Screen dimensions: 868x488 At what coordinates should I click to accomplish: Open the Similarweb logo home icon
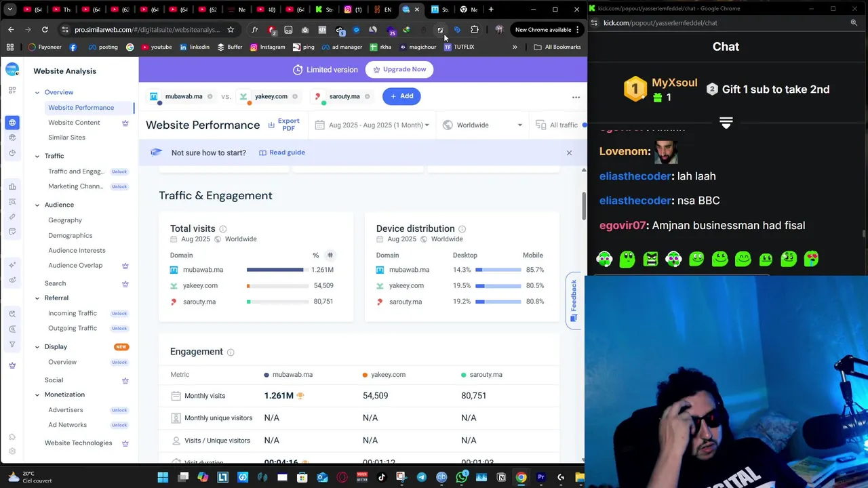click(x=12, y=70)
